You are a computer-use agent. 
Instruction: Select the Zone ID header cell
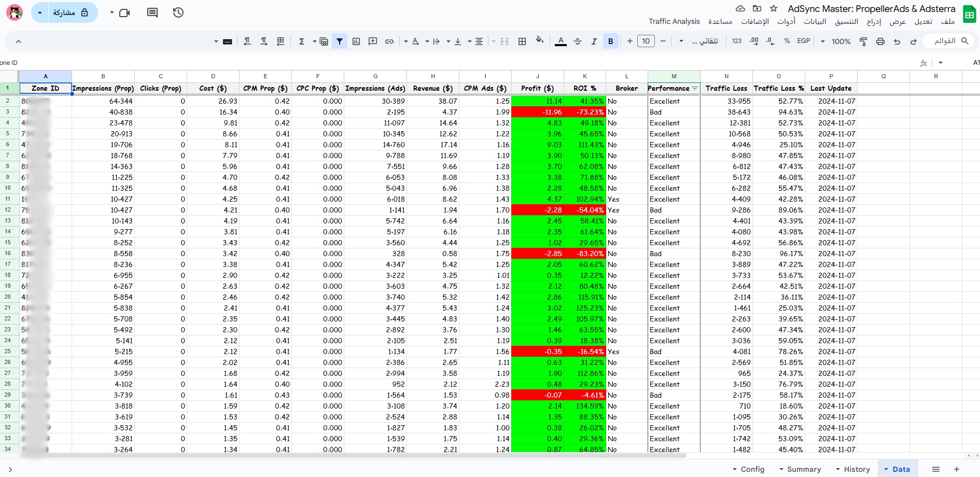(x=46, y=89)
